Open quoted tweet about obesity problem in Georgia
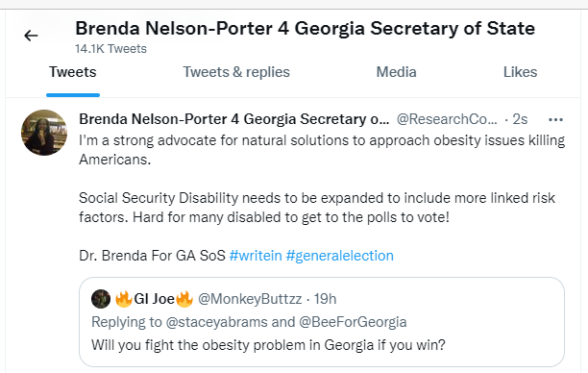This screenshot has width=588, height=373. pyautogui.click(x=322, y=322)
